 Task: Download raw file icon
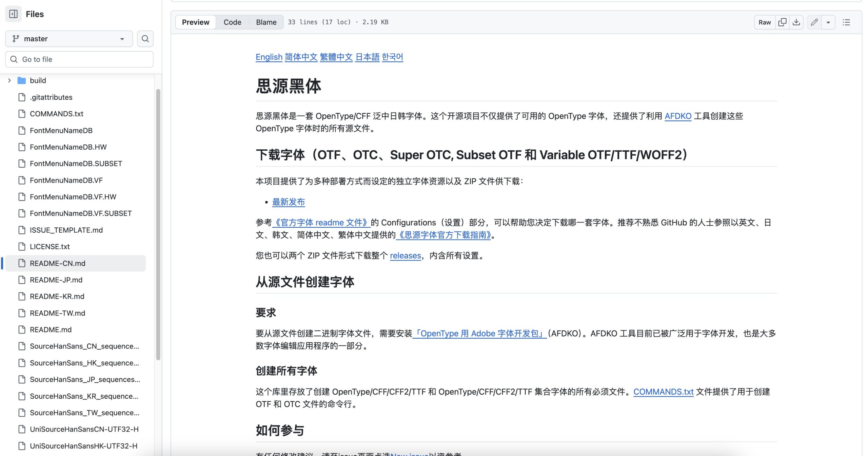click(796, 22)
